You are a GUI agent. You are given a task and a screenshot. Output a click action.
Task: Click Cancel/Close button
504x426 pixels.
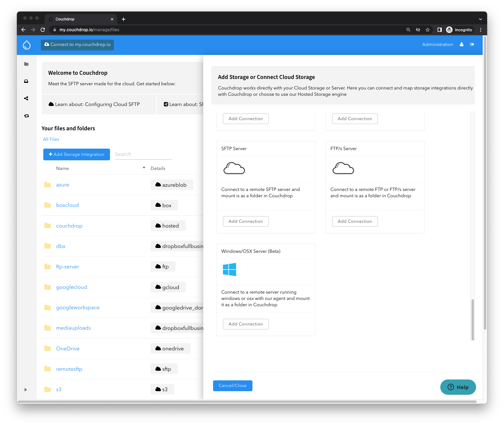pos(233,386)
